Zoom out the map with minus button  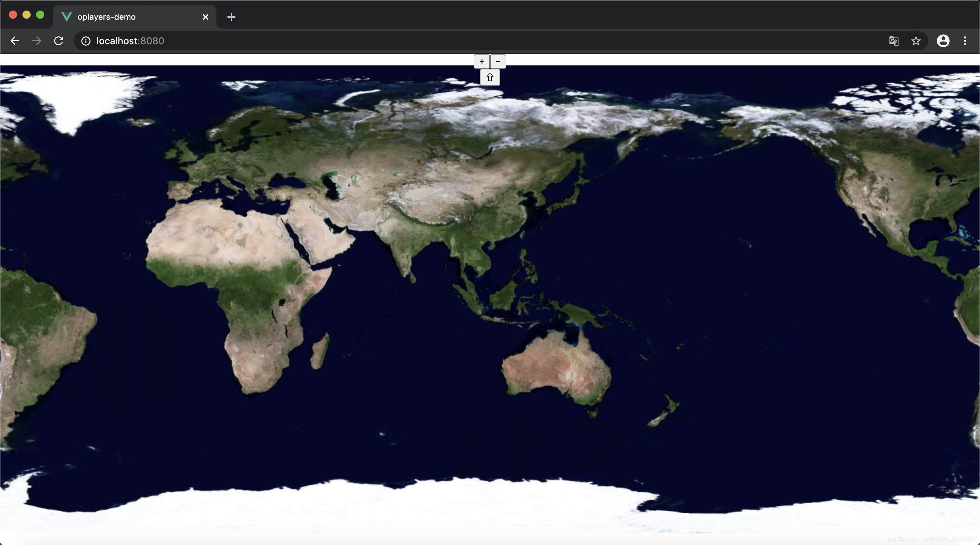coord(498,62)
